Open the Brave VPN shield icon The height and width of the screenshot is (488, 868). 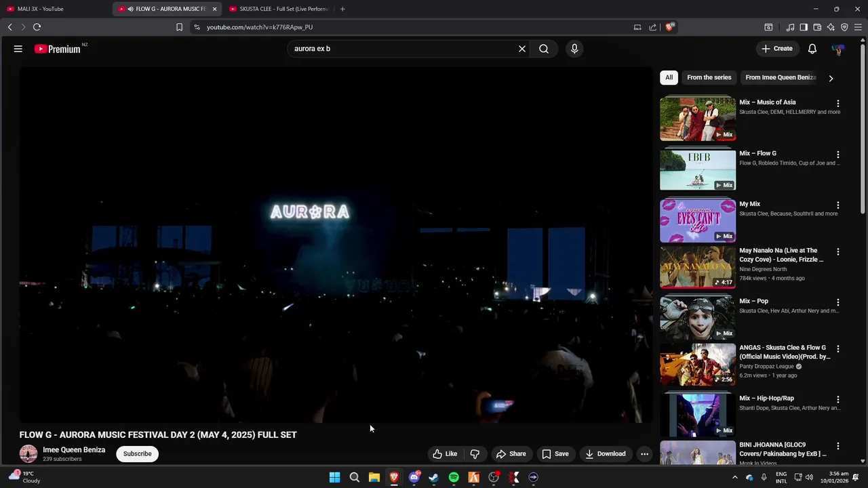844,27
